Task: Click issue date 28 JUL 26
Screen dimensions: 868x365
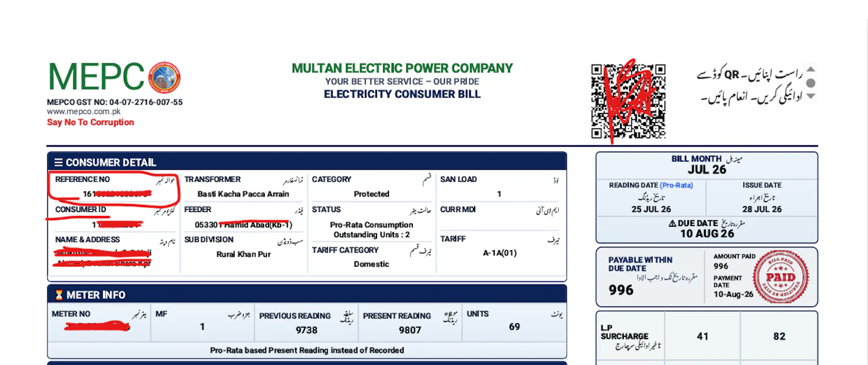Action: coord(762,209)
